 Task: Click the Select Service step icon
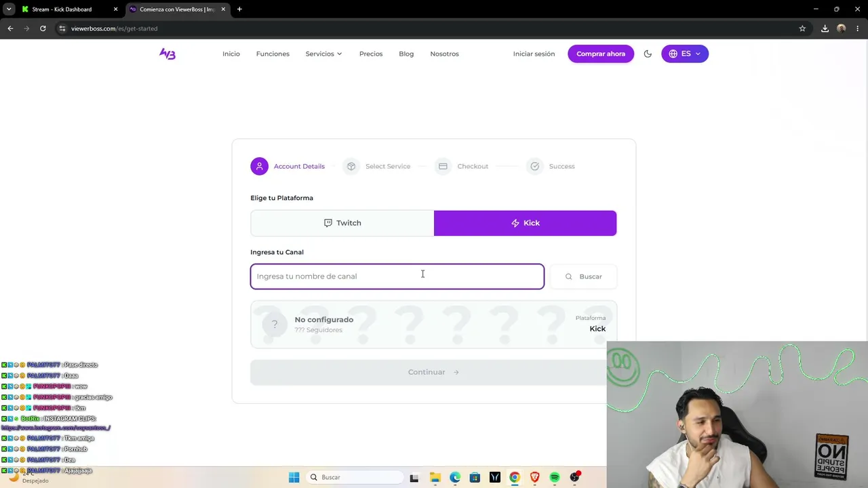pyautogui.click(x=351, y=166)
